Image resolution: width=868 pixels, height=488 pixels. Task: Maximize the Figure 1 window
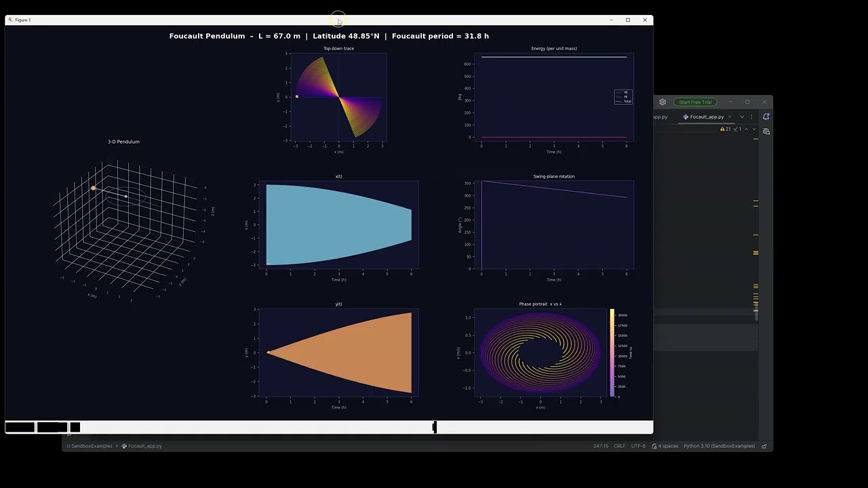[x=628, y=20]
